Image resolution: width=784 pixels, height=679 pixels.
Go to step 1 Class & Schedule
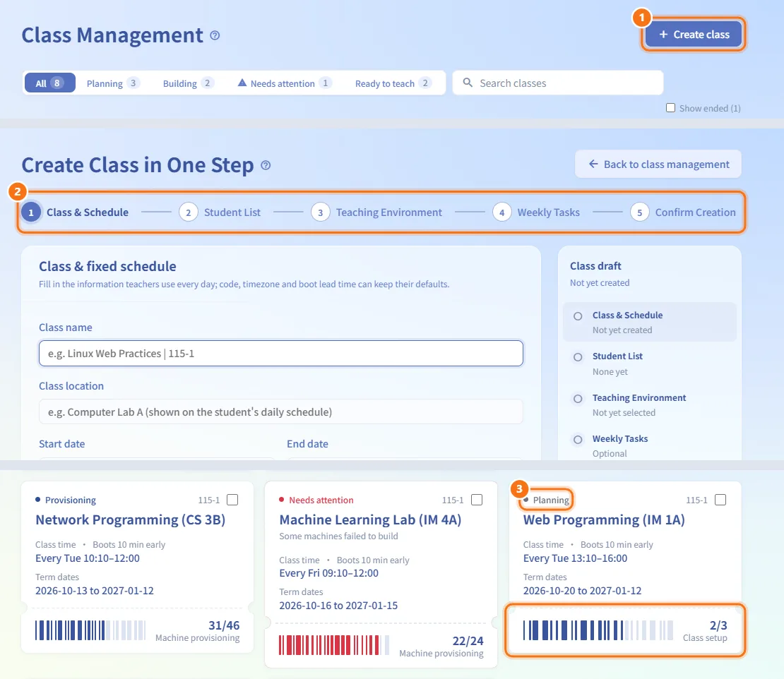[x=75, y=212]
